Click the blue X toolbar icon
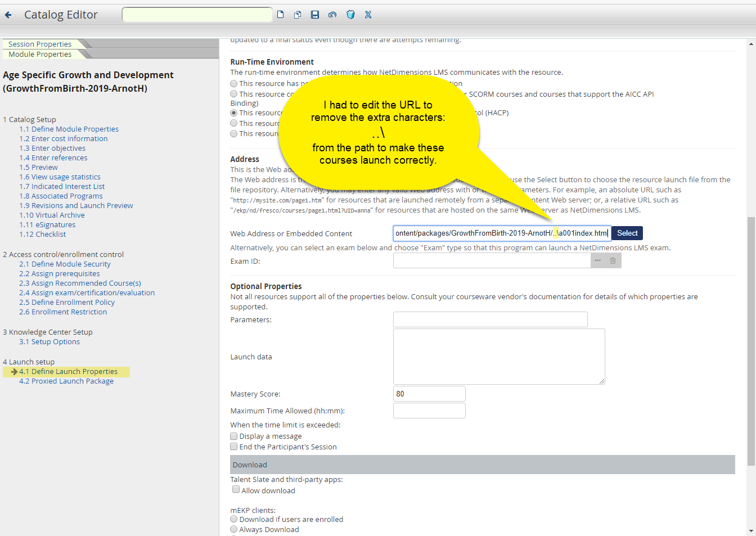 [368, 15]
